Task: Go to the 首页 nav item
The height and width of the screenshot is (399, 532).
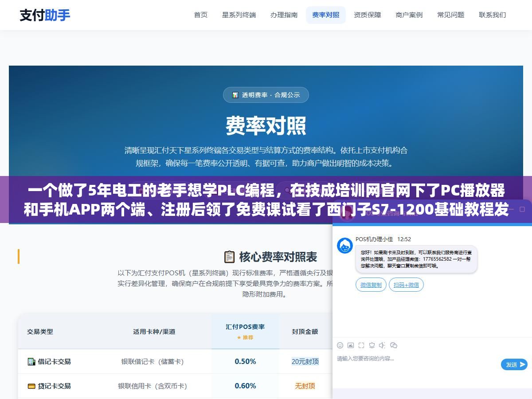Action: point(201,15)
